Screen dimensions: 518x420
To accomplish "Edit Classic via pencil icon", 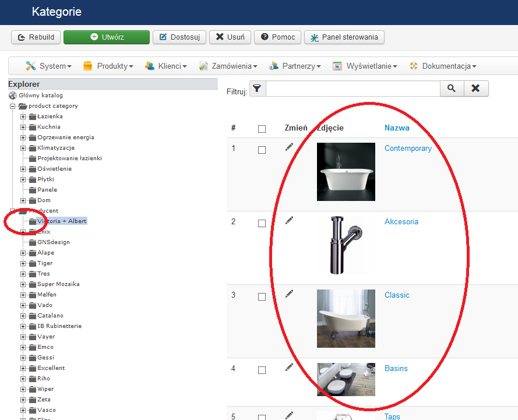I will (289, 294).
